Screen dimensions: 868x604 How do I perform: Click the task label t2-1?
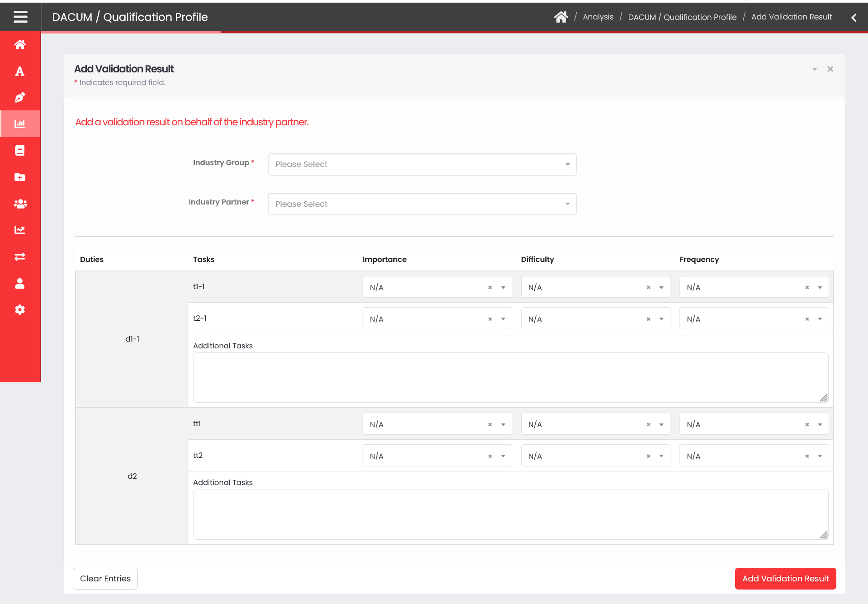[200, 318]
